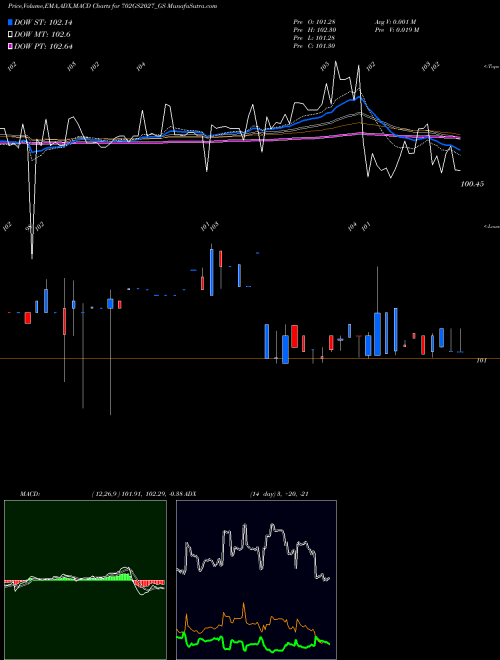Screen dimensions: 500x660
Task: Click the '<-Tops' axis label
Action: [491, 67]
